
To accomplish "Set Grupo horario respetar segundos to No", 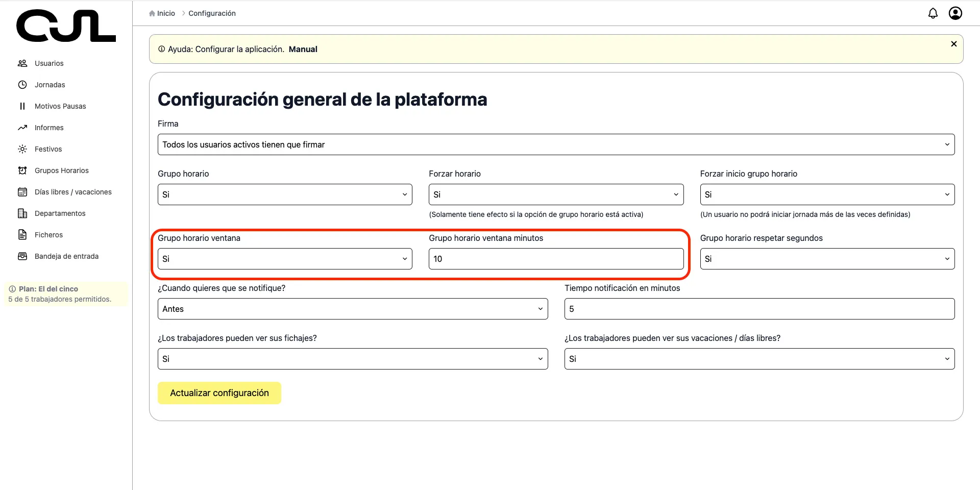I will click(x=827, y=259).
